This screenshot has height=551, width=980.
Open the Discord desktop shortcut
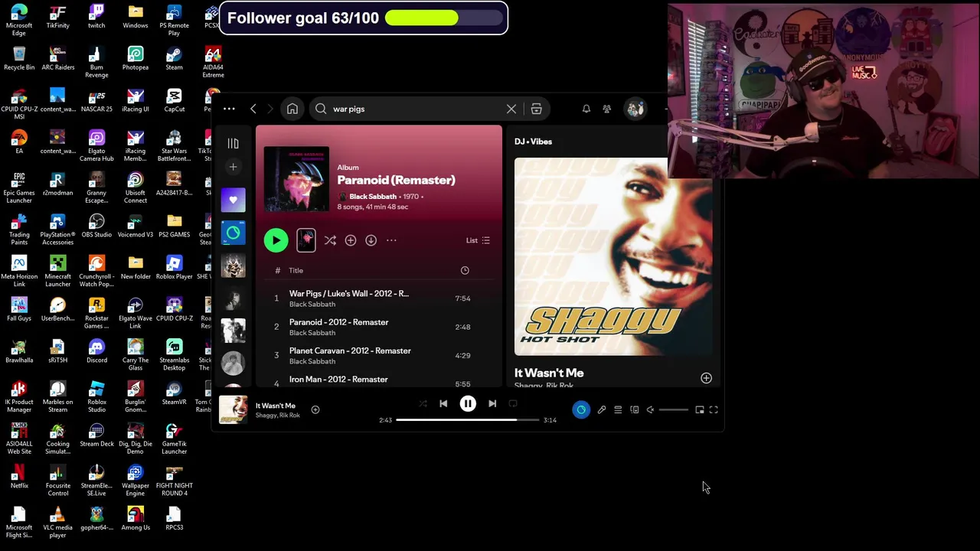point(96,351)
